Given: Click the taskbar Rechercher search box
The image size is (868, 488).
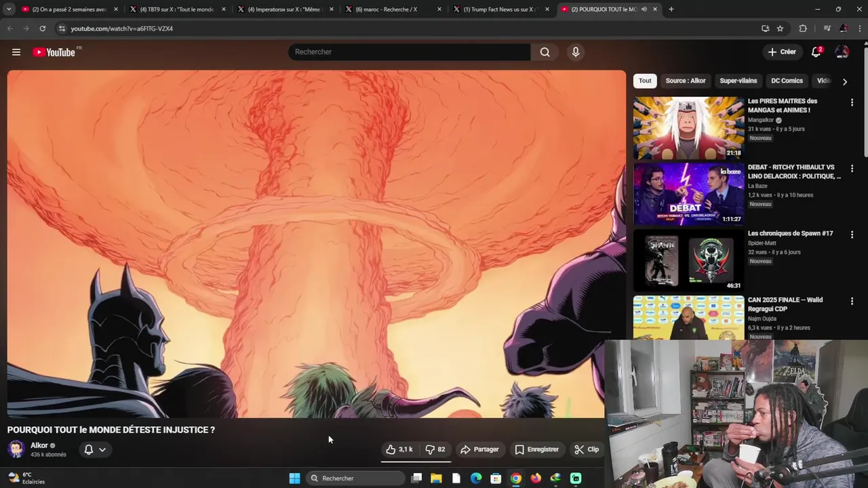Looking at the screenshot, I should tap(355, 479).
